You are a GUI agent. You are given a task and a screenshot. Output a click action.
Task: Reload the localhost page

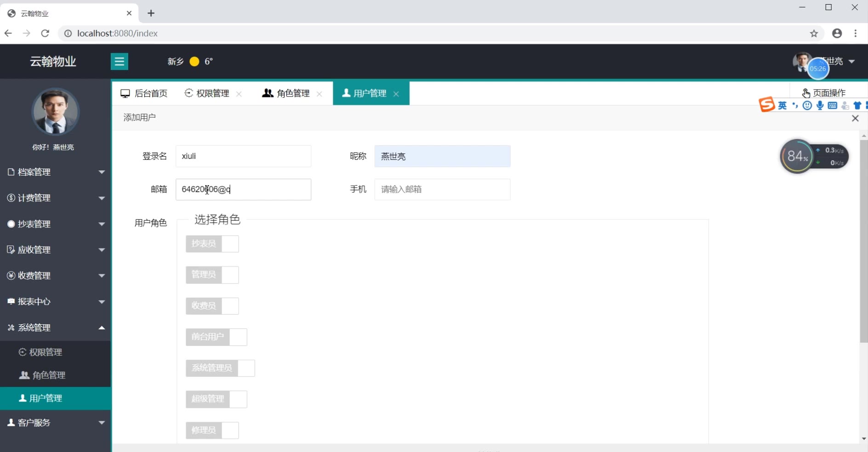(x=45, y=33)
